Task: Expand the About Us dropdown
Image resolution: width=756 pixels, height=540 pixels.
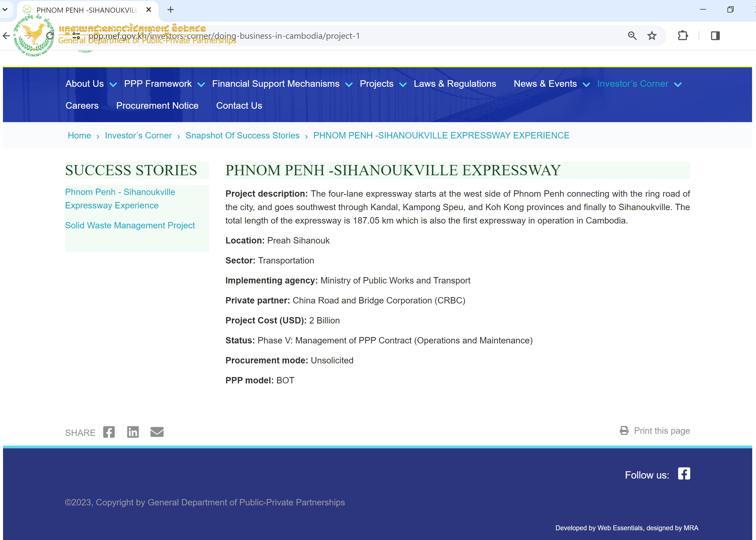Action: click(113, 84)
